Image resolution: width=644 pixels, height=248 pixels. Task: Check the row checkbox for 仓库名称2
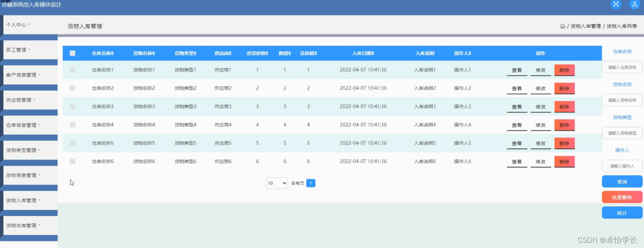point(73,88)
